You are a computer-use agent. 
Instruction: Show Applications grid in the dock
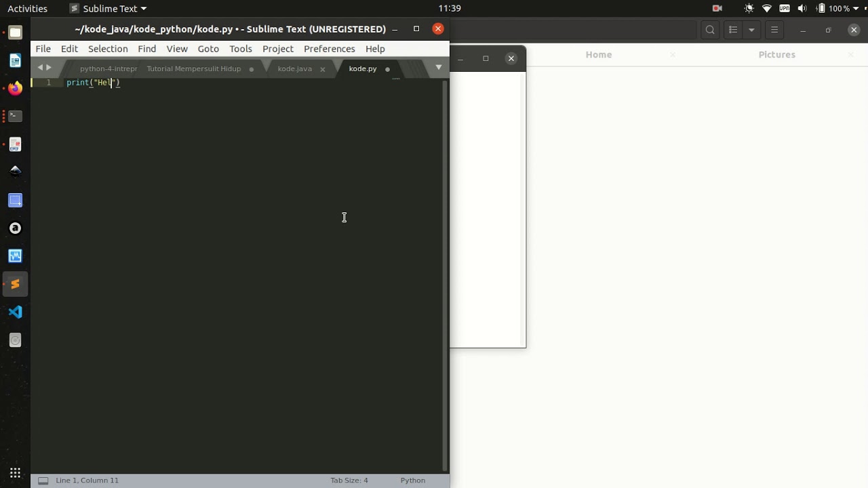[15, 472]
